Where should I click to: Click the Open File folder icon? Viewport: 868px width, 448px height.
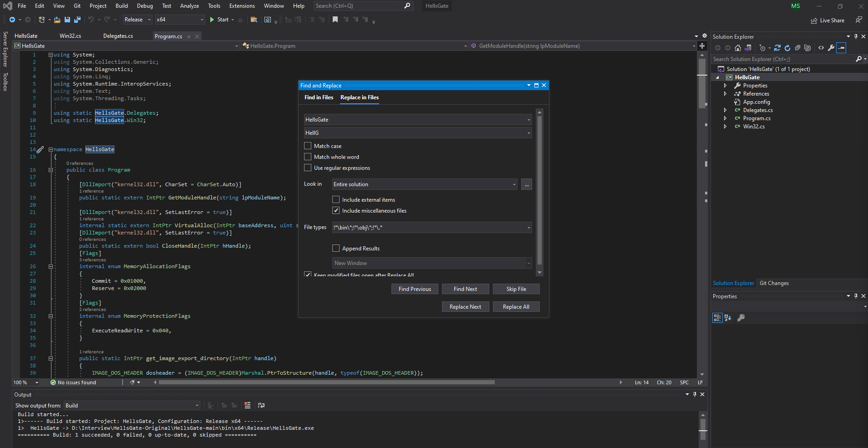[57, 20]
